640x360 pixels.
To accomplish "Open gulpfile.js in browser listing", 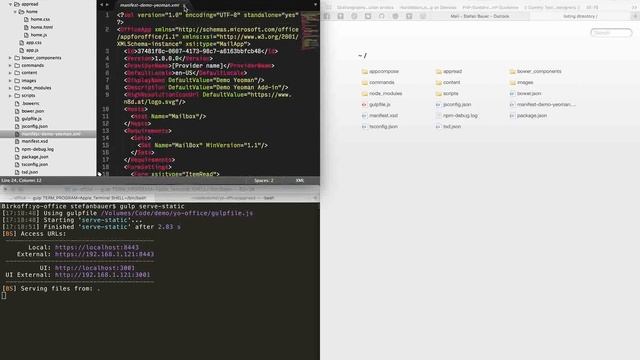I will click(376, 104).
